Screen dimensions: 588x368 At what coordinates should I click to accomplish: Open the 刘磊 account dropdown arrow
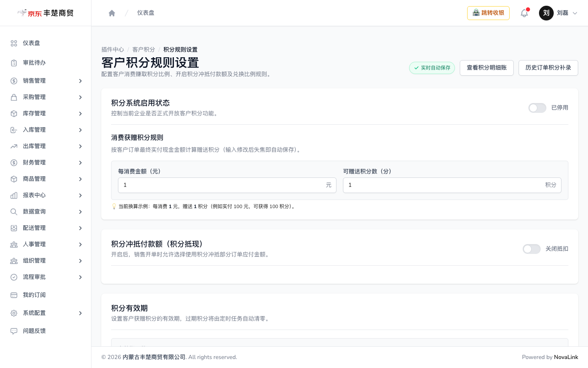[x=575, y=13]
